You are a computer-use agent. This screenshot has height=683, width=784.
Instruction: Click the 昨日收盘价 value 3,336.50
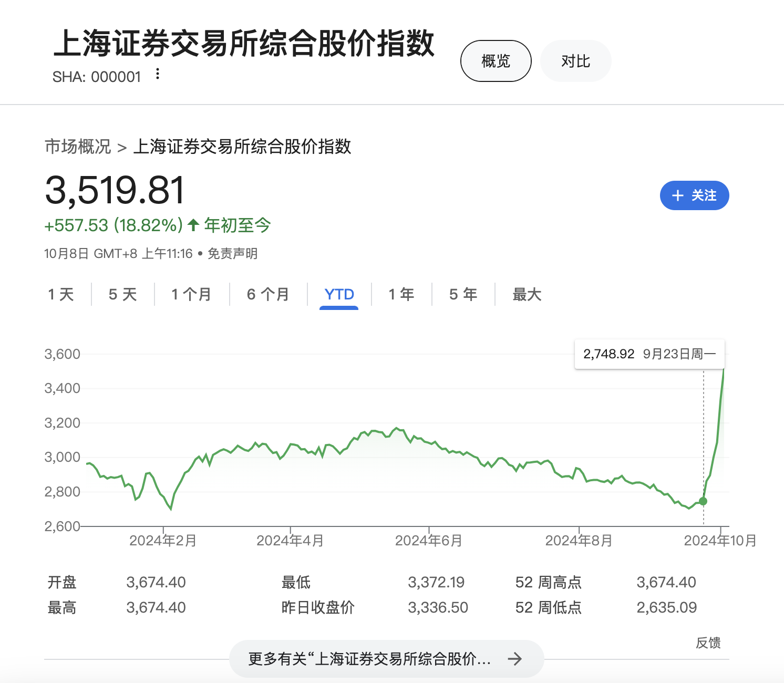click(438, 607)
